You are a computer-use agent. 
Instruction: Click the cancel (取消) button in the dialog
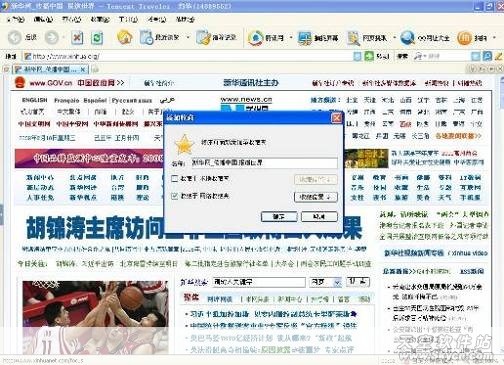click(x=319, y=217)
